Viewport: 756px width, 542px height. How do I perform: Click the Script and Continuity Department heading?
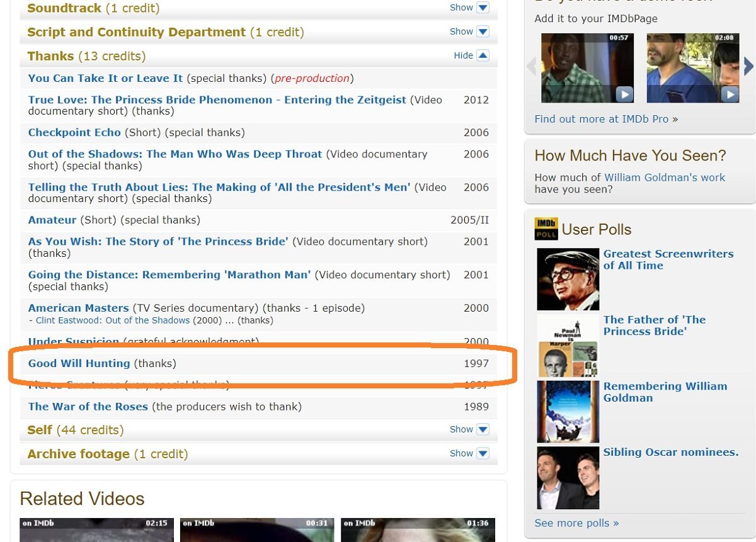pos(137,32)
